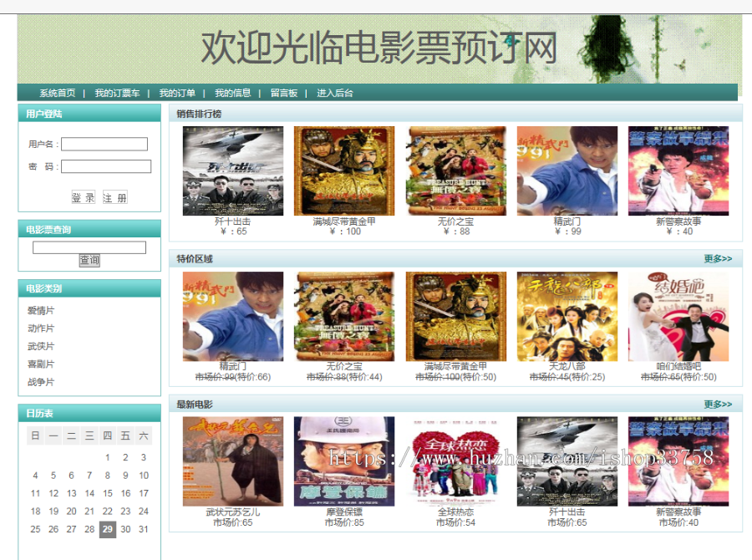Viewport: 752px width, 560px height.
Task: Click the 最新电影 section header
Action: click(x=455, y=404)
